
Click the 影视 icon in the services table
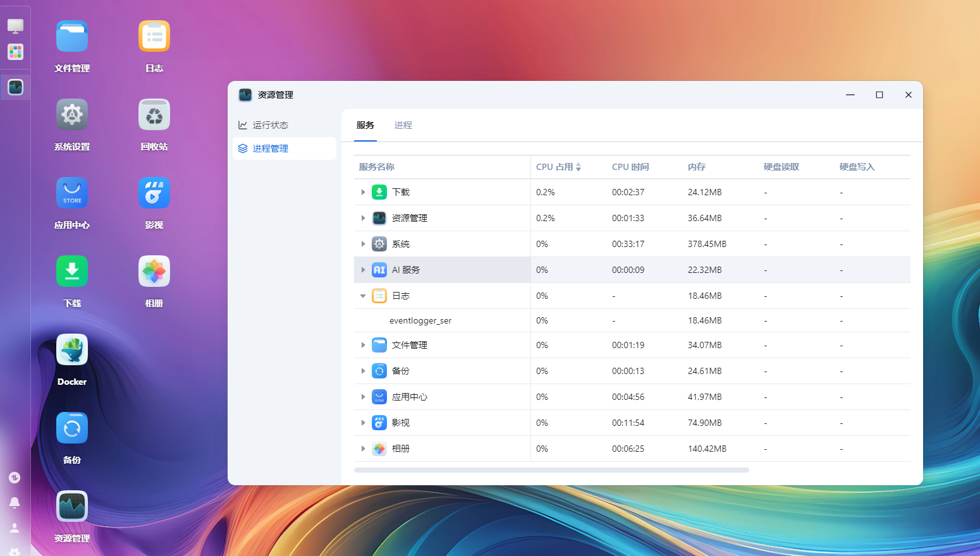coord(379,423)
